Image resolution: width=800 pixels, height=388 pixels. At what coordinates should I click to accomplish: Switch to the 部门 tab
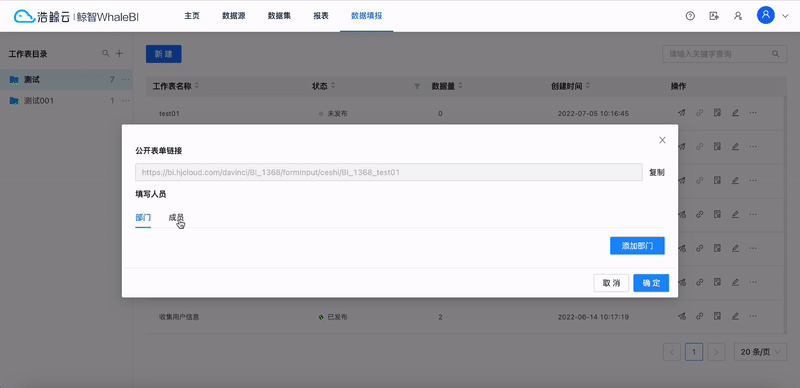point(143,217)
